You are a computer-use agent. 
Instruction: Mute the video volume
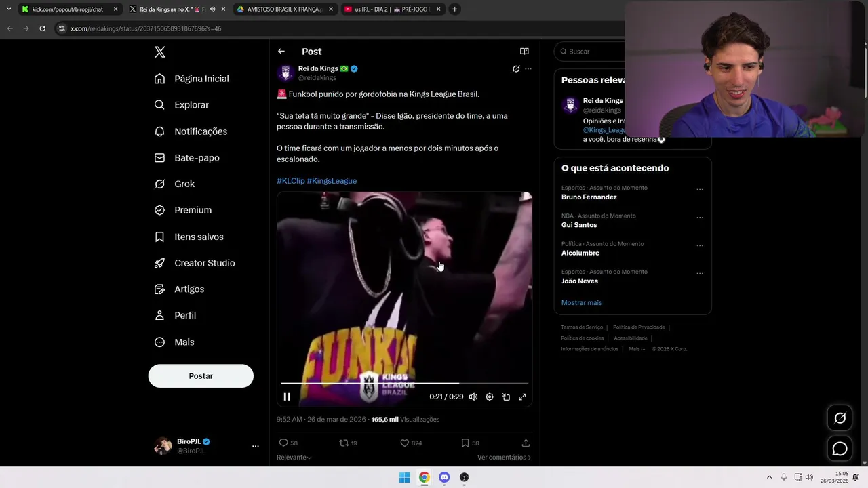point(473,397)
